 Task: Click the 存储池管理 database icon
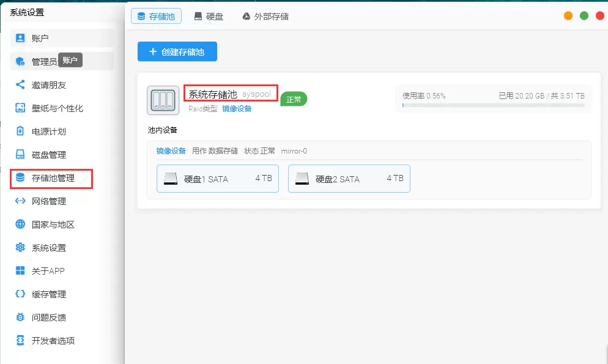20,177
